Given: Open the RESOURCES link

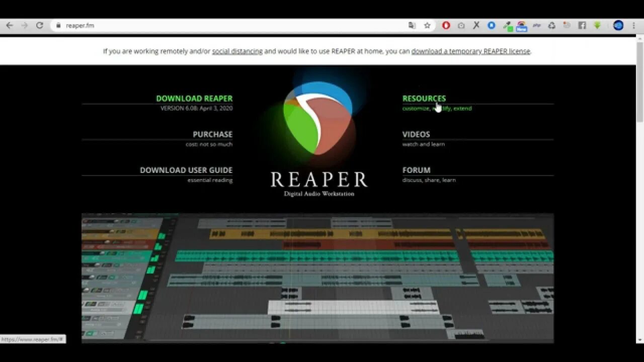Looking at the screenshot, I should coord(424,99).
